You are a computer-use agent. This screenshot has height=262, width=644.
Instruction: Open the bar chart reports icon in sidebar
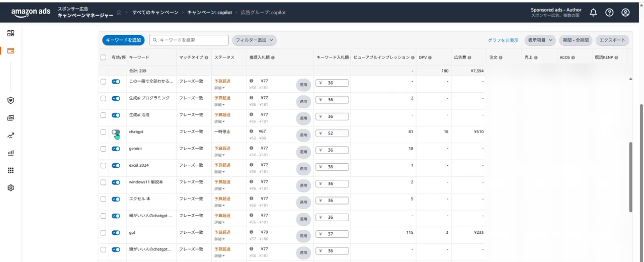(11, 153)
